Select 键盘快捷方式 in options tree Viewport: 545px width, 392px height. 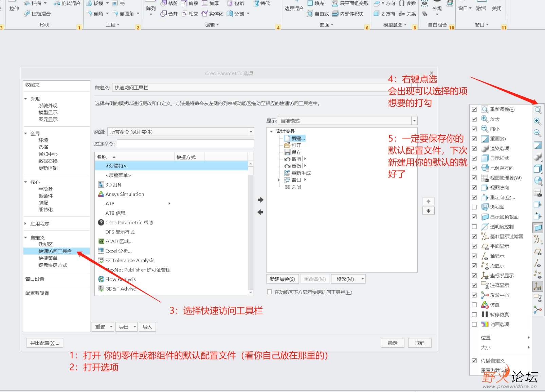pos(53,265)
